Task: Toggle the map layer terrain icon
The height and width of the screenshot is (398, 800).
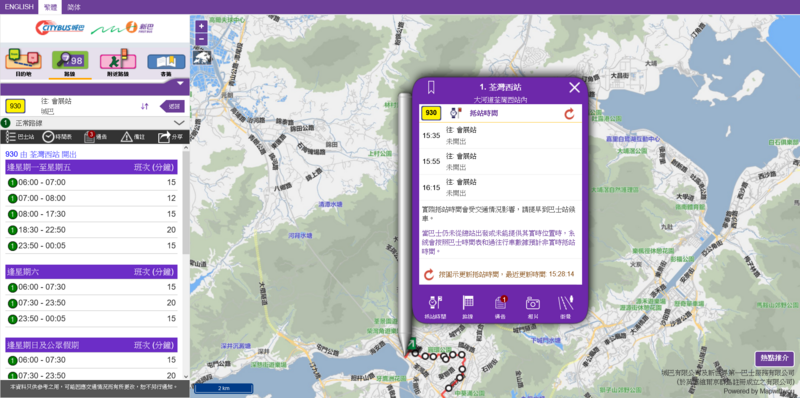Action: click(202, 58)
